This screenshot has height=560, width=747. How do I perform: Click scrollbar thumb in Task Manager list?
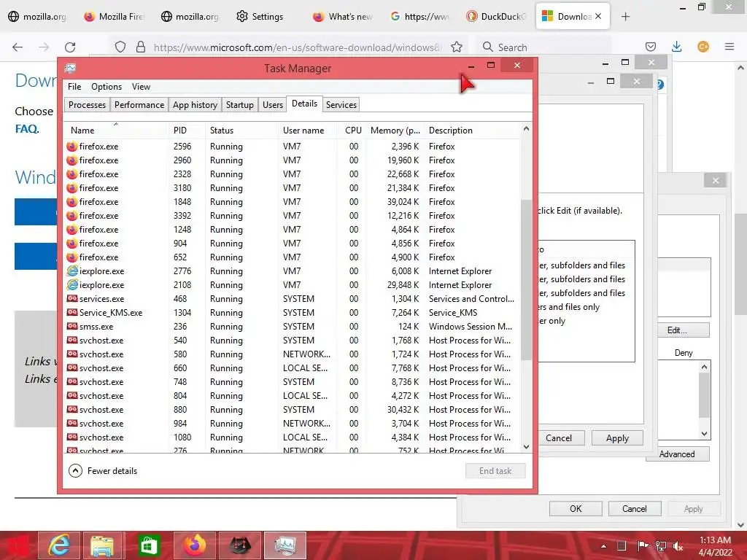tap(526, 279)
